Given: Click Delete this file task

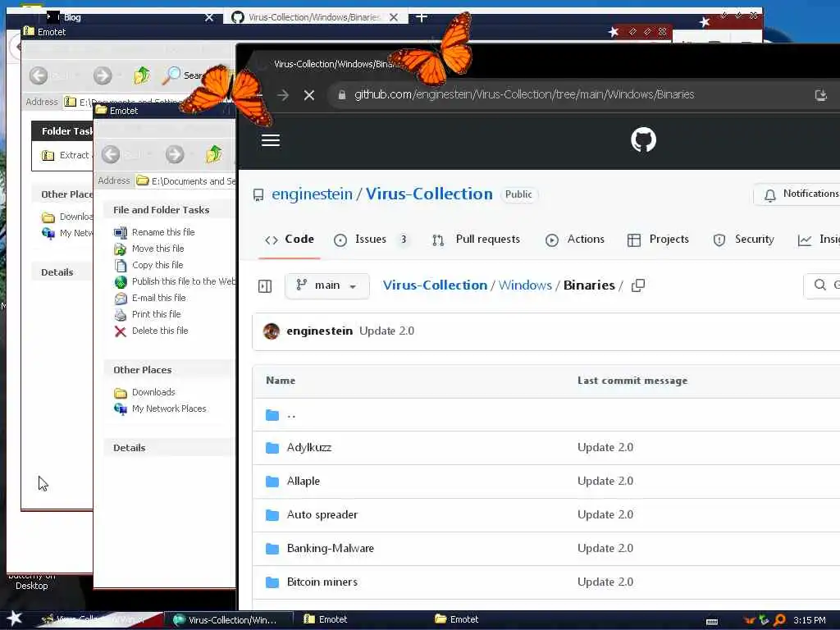Looking at the screenshot, I should coord(160,331).
